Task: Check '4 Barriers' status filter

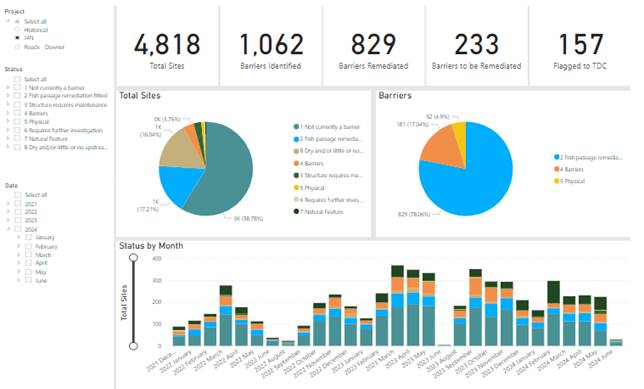Action: (17, 113)
